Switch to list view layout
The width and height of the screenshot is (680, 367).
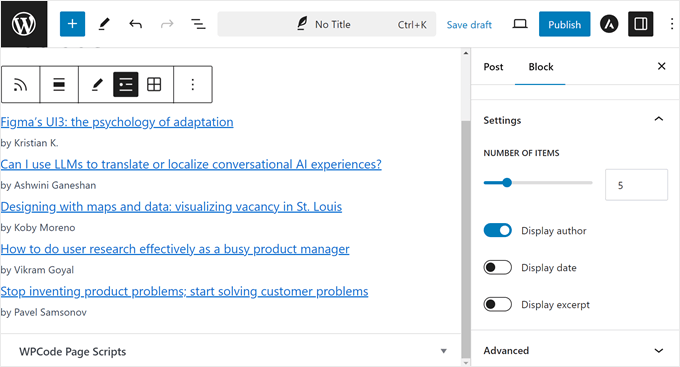[126, 85]
